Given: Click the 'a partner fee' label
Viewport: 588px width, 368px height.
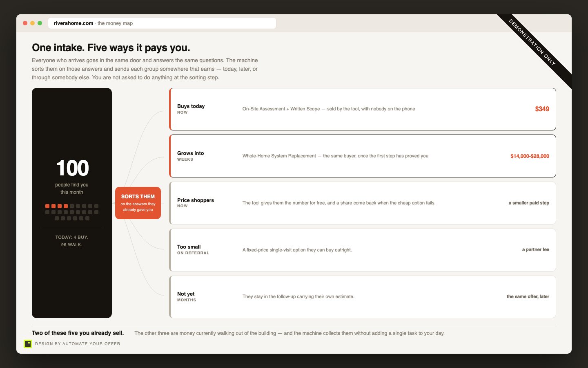Looking at the screenshot, I should [536, 249].
